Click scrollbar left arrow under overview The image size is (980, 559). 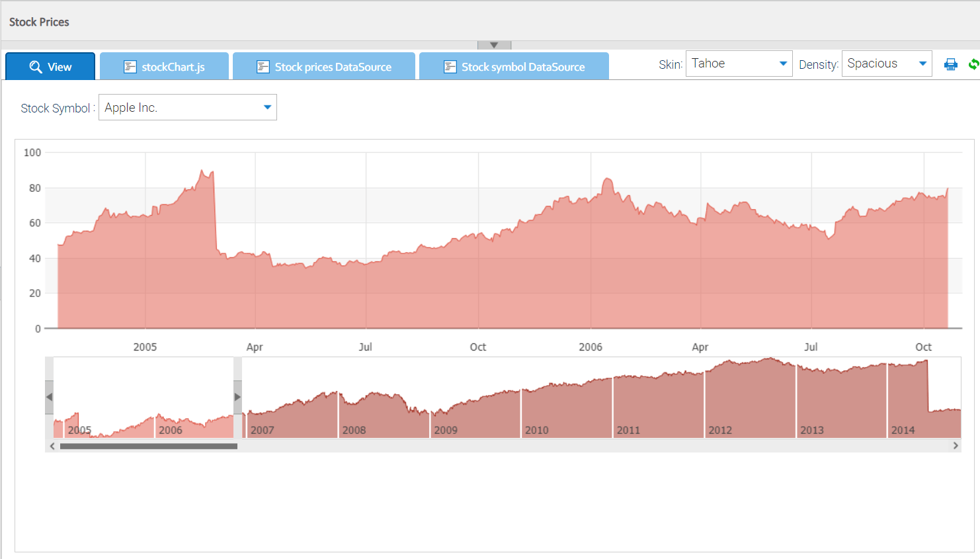point(52,446)
